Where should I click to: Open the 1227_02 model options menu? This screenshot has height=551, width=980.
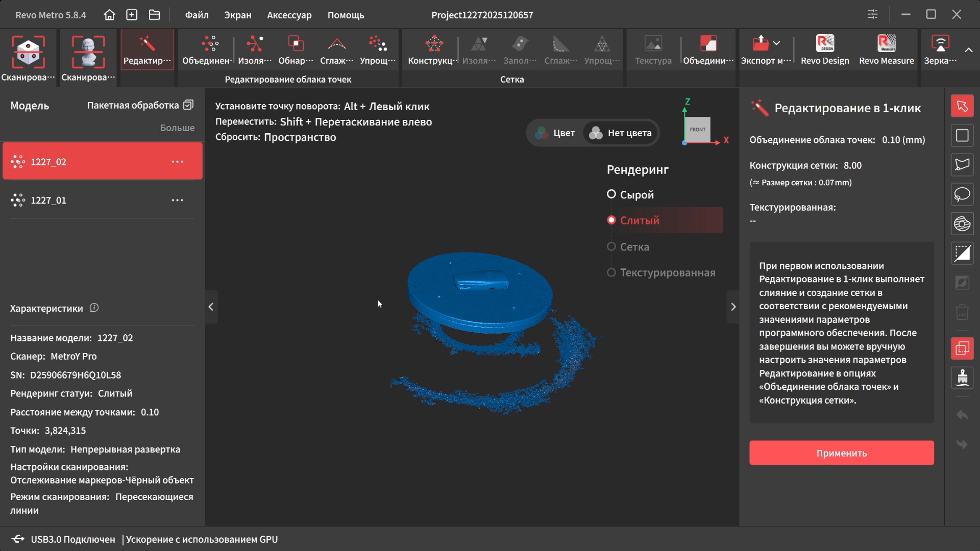pyautogui.click(x=177, y=162)
